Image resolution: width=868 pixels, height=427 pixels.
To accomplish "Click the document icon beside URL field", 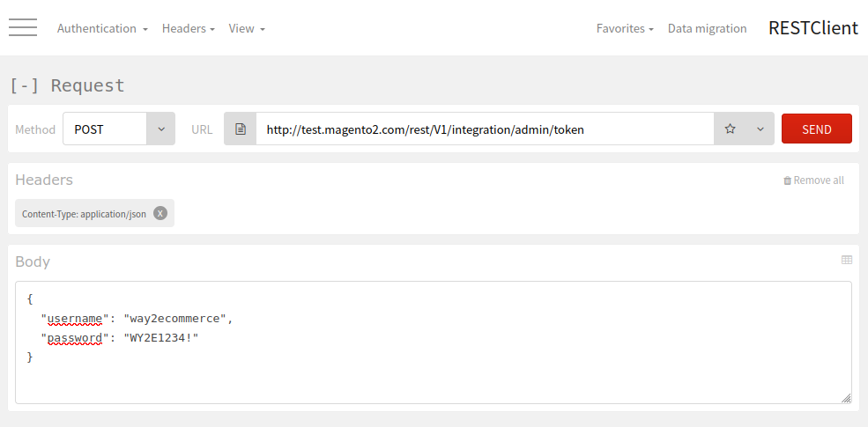I will (x=240, y=129).
